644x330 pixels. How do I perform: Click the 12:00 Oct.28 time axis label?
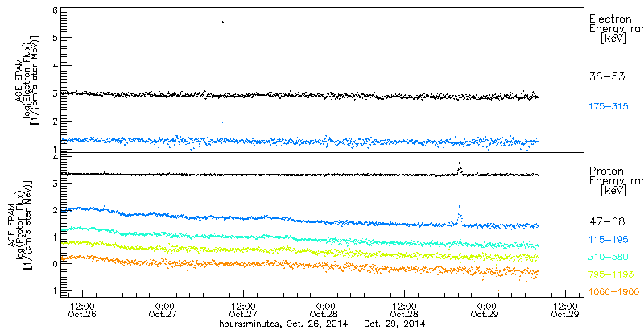[406, 310]
